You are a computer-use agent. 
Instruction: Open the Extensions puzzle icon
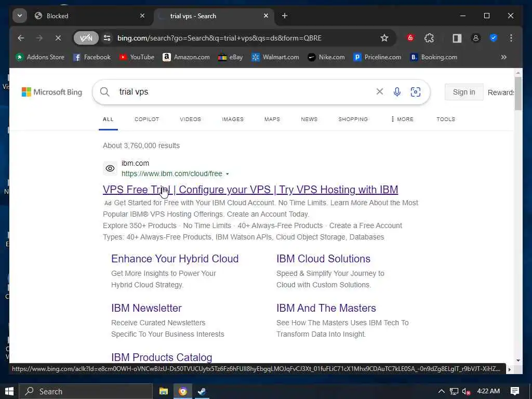[x=429, y=38]
